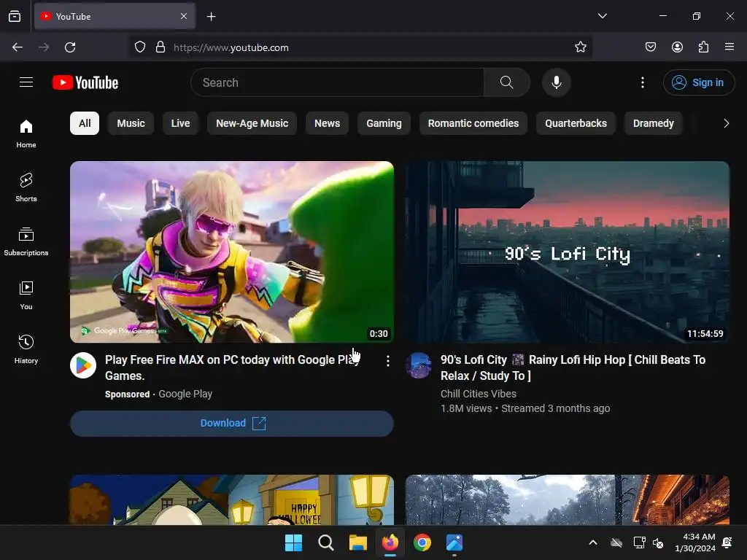Open File Explorer from taskbar
This screenshot has width=747, height=560.
(x=357, y=542)
